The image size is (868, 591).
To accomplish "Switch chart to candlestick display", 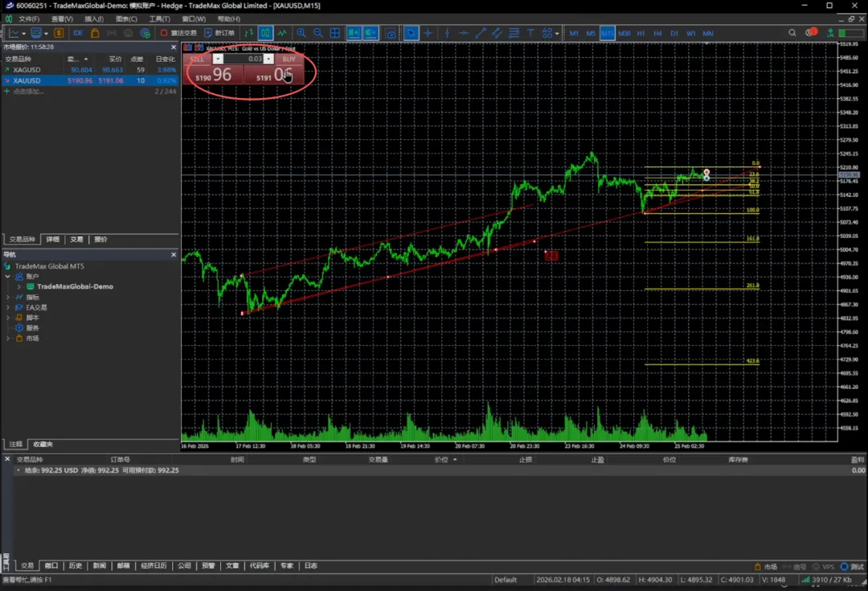I will [265, 33].
